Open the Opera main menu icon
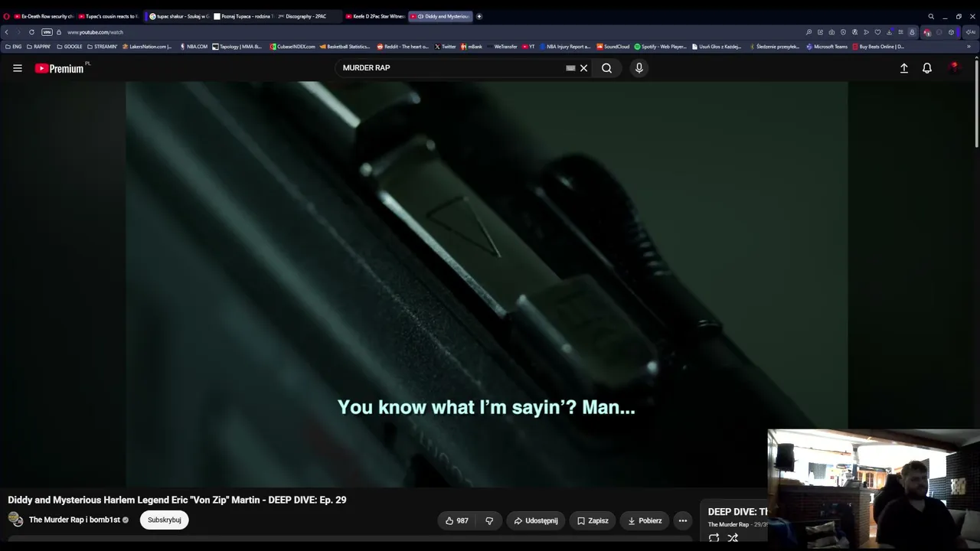Image resolution: width=980 pixels, height=551 pixels. point(6,16)
